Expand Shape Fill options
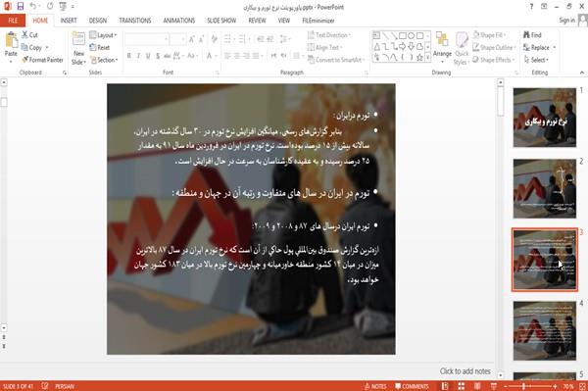Viewport: 588px width, 391px height. (x=489, y=35)
